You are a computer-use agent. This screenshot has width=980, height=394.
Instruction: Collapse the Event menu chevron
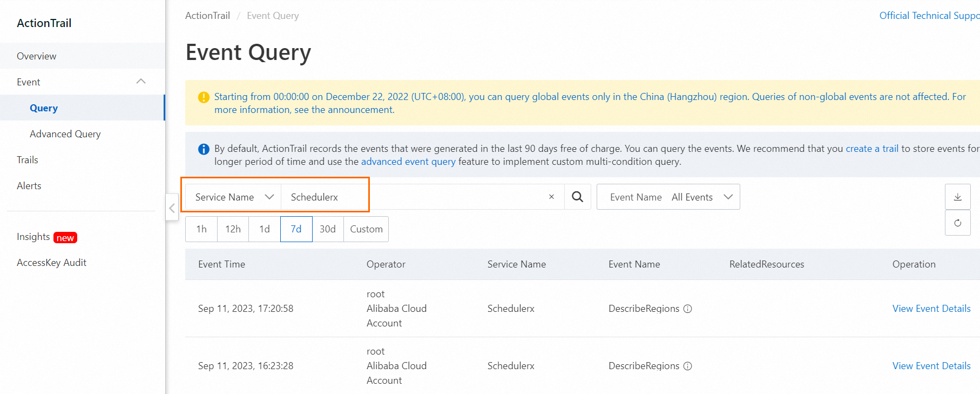[141, 82]
